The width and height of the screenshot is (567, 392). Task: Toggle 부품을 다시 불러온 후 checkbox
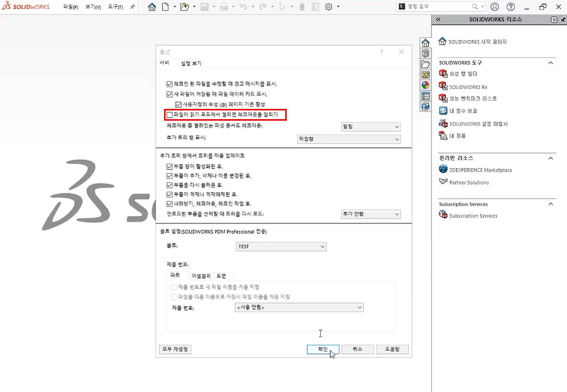[x=170, y=185]
